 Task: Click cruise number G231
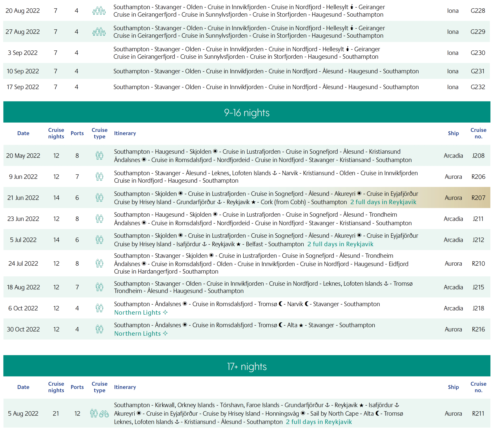478,71
